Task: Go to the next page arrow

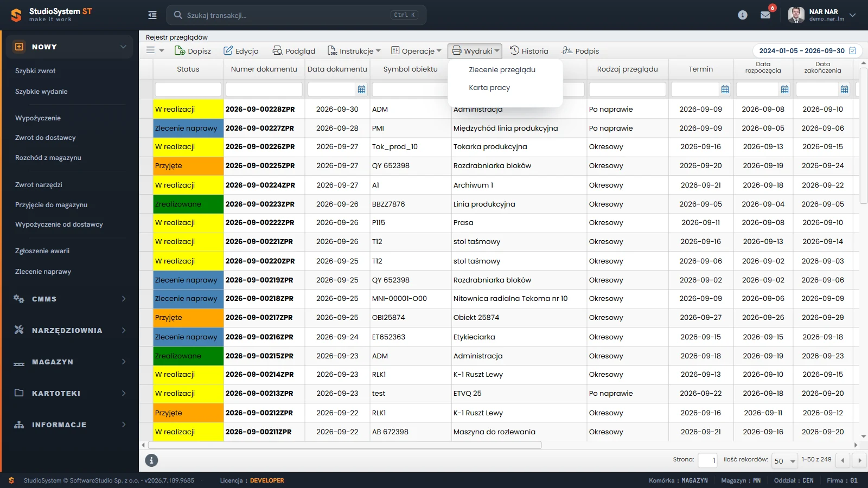Action: (x=859, y=461)
